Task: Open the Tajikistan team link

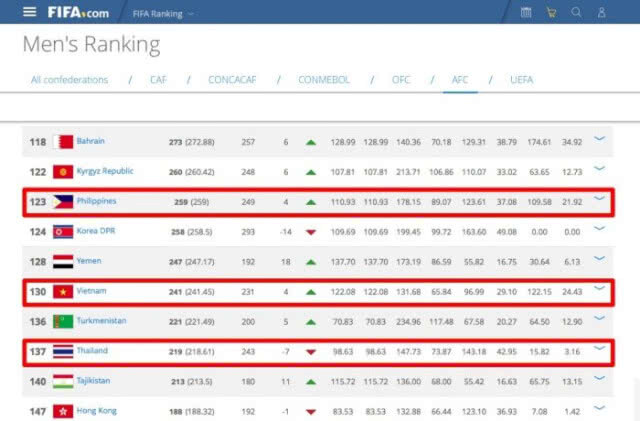Action: [x=93, y=381]
